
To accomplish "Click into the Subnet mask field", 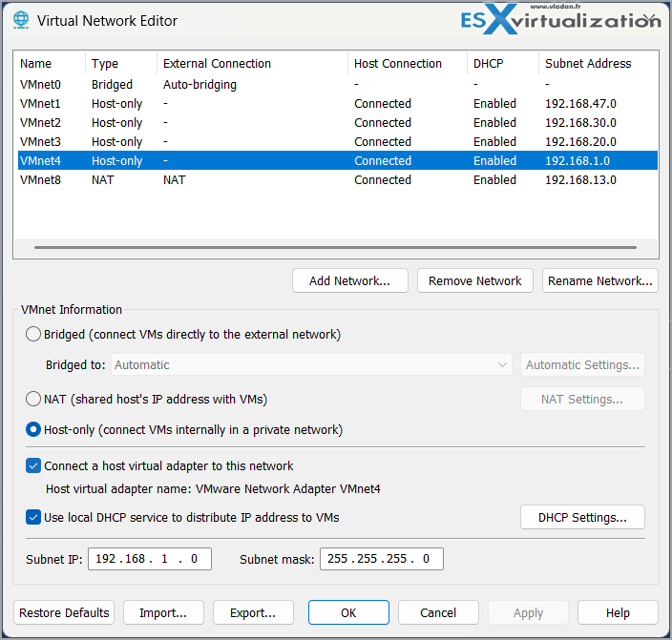I will (x=381, y=559).
